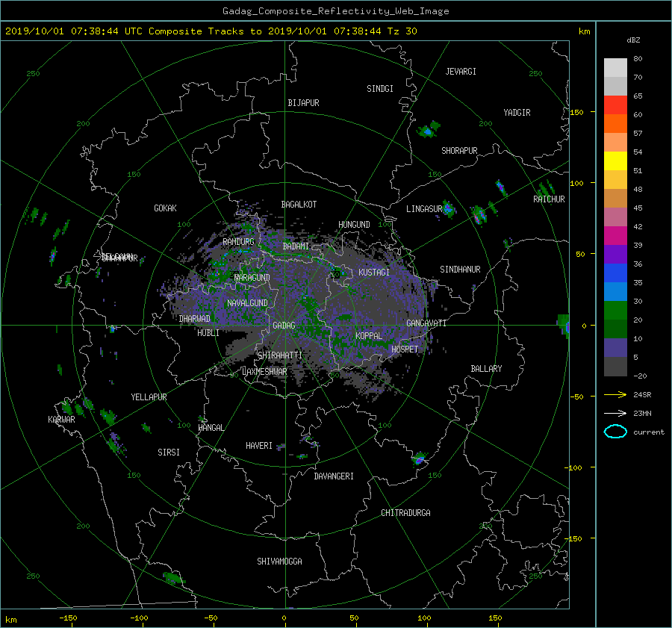Click the HAVERI city label

(x=259, y=446)
